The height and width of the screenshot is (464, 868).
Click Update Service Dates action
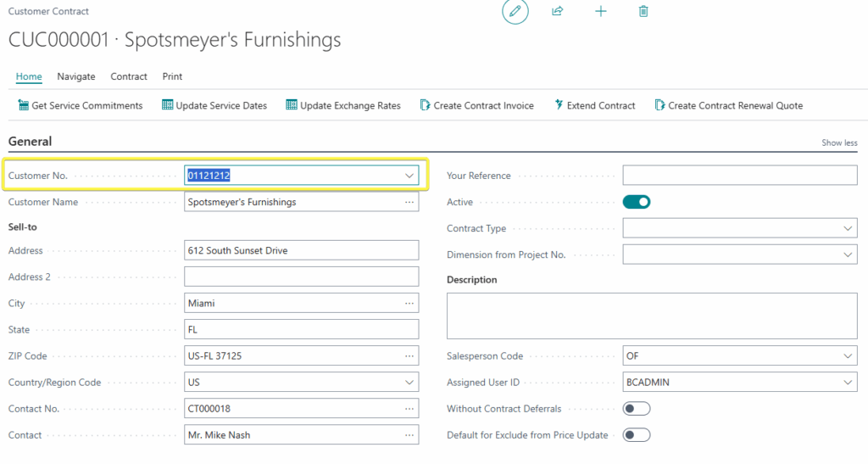tap(214, 105)
